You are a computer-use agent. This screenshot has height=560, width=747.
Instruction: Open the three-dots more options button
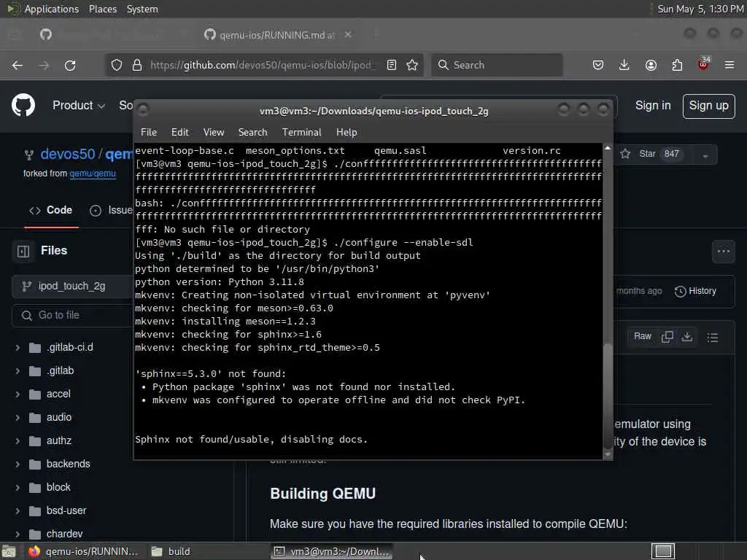click(x=724, y=252)
